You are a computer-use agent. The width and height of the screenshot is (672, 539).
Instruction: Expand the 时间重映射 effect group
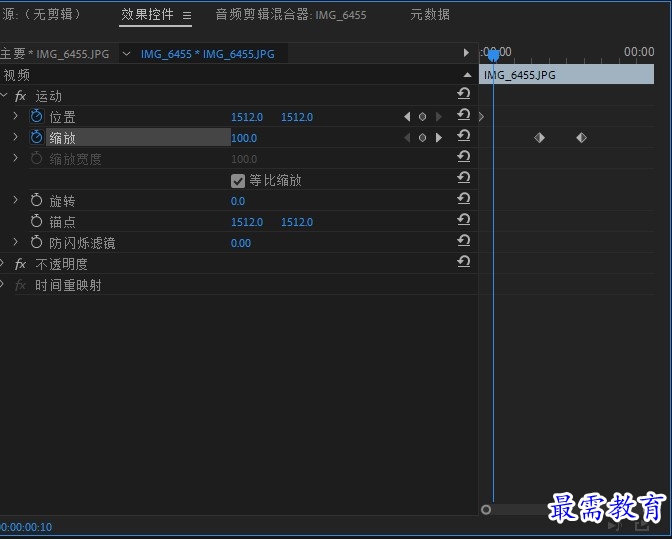point(3,284)
